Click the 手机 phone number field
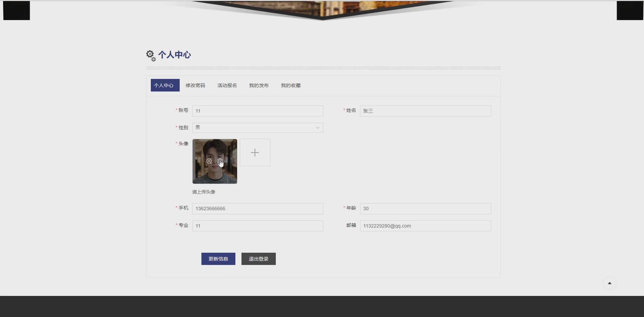644x317 pixels. [257, 208]
